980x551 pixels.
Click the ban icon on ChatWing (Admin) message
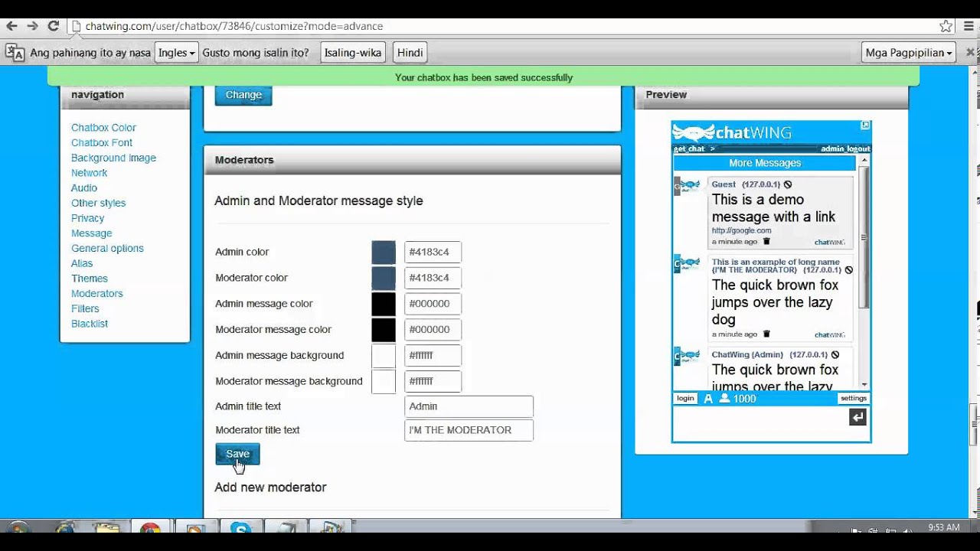[x=835, y=355]
